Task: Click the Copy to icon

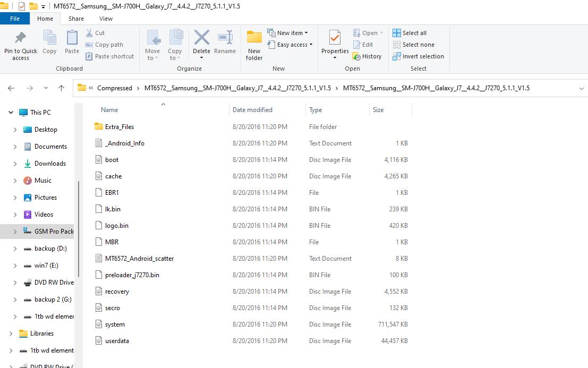Action: click(175, 38)
